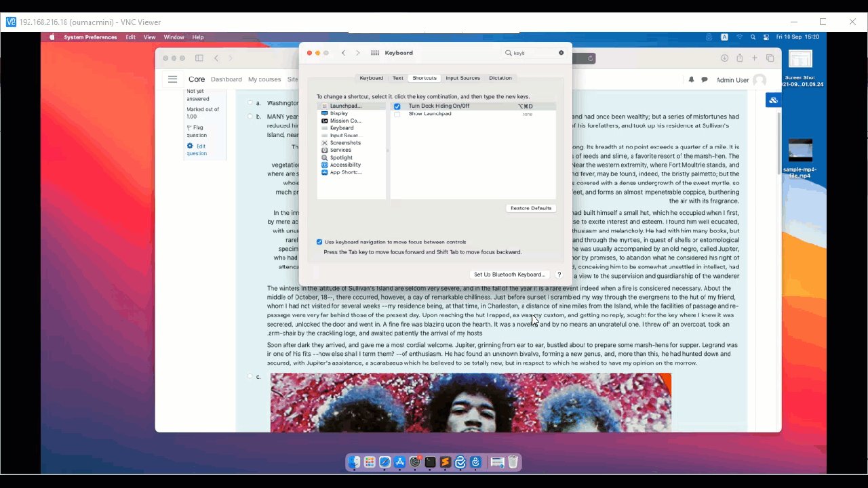Switch to the Input Sources tab

click(x=462, y=78)
